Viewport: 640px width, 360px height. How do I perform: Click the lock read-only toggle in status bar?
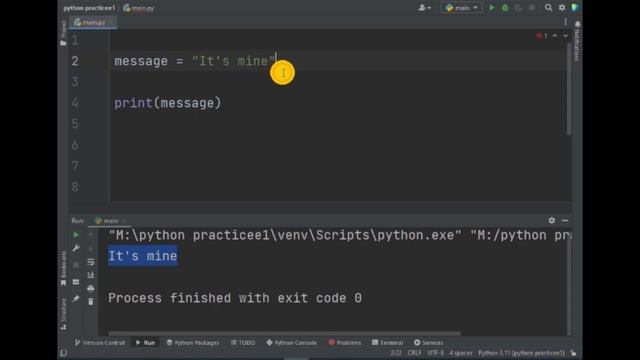[573, 353]
